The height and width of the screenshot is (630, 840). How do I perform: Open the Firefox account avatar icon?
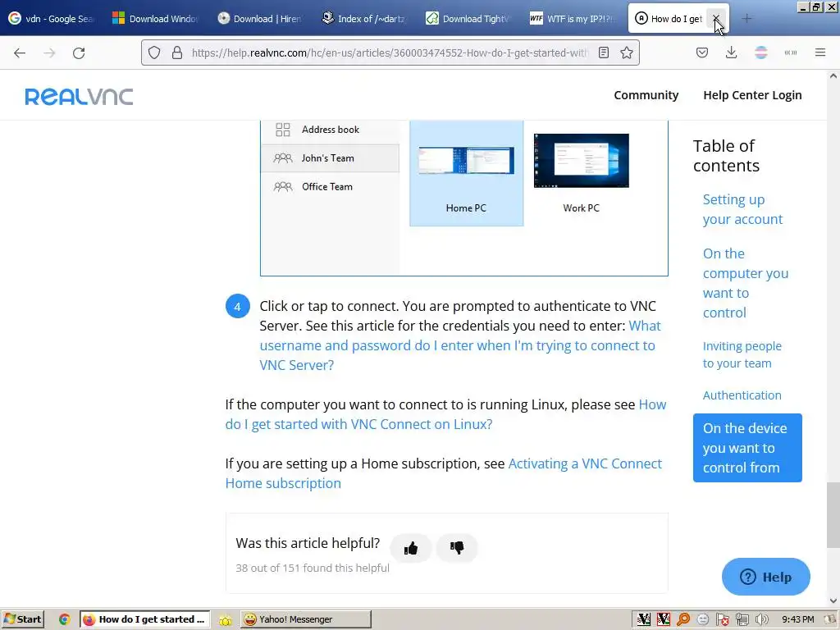pyautogui.click(x=761, y=52)
